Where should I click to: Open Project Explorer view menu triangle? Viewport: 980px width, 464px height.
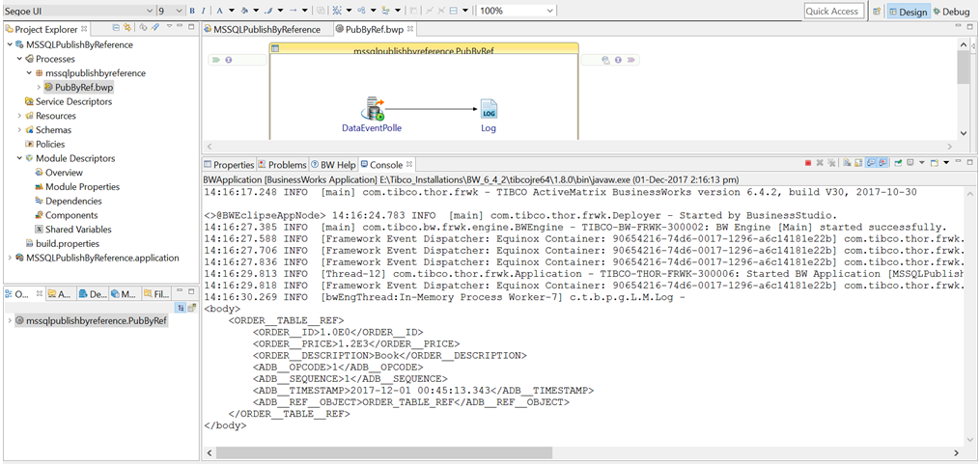coord(169,26)
